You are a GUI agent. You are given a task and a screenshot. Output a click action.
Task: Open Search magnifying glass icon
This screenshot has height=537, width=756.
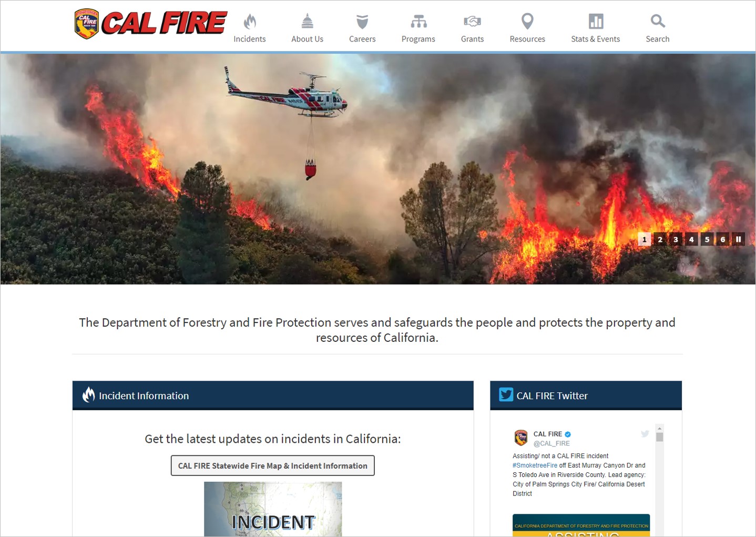pos(658,21)
